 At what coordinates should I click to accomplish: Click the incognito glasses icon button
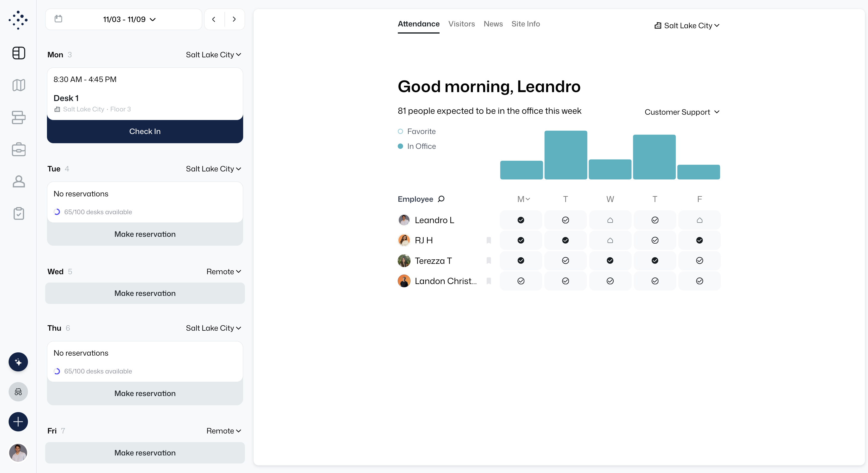18,392
